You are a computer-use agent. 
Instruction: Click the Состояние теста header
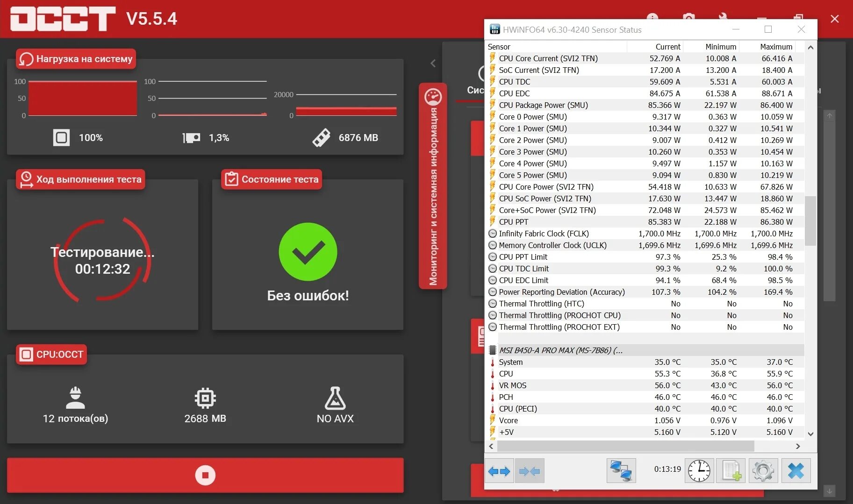tap(272, 179)
